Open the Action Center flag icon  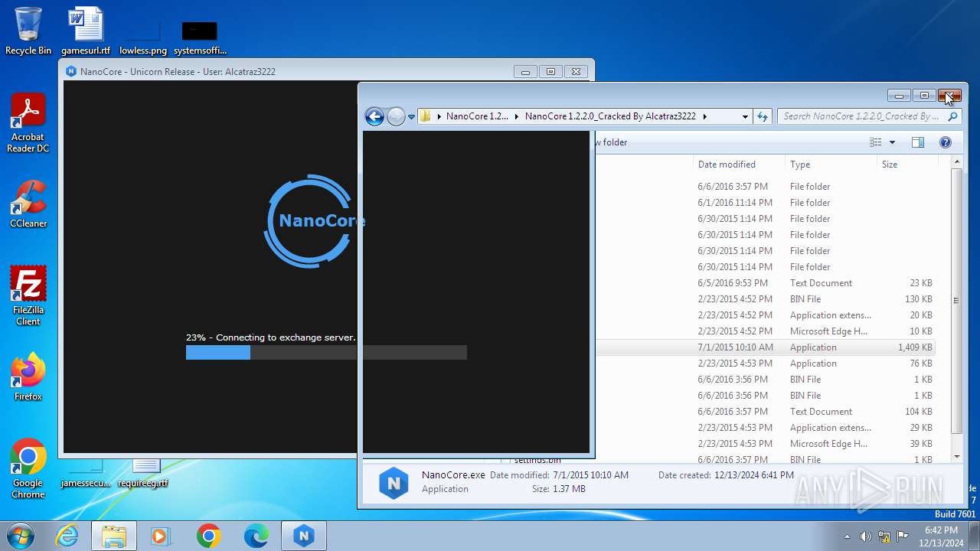point(903,536)
